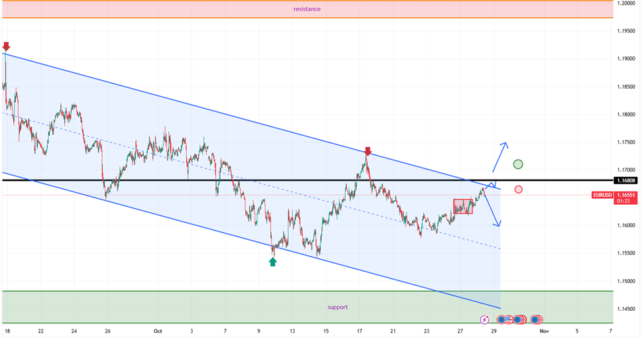Select the green up arrow at the October low

pos(272,262)
